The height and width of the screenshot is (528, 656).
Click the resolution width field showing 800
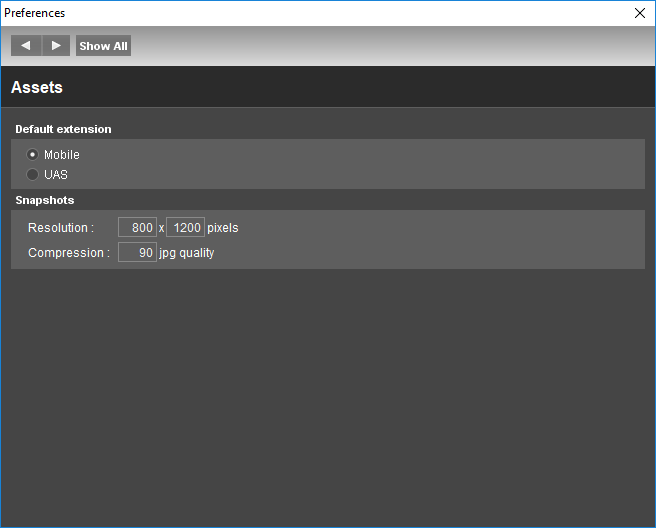point(137,227)
